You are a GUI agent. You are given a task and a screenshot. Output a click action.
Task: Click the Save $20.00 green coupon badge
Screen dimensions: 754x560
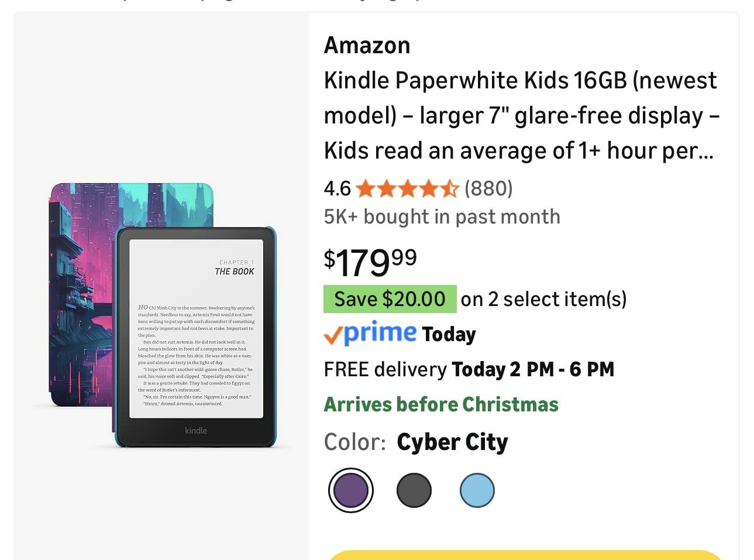(x=390, y=299)
